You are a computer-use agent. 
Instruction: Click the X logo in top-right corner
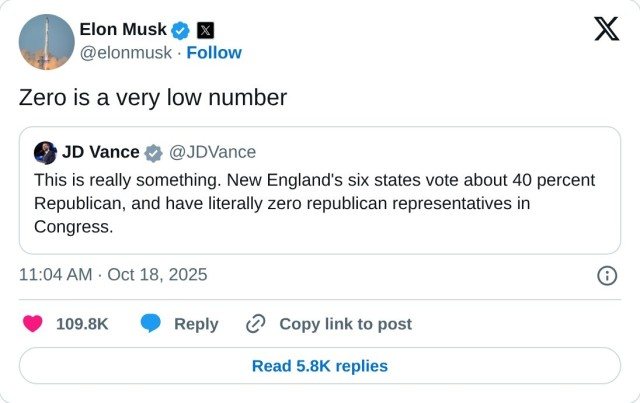(606, 29)
